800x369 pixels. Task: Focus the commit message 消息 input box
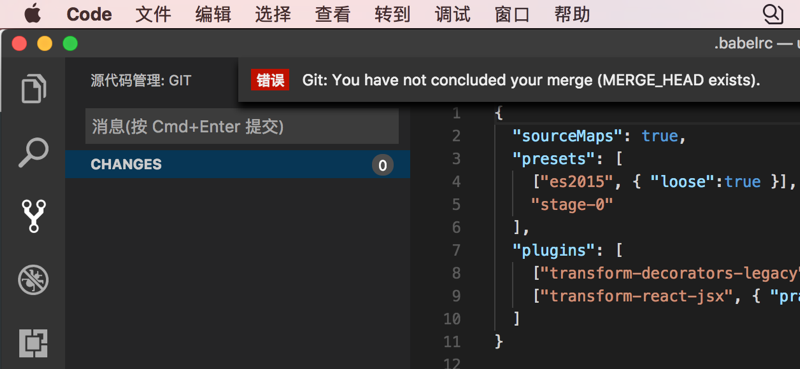(242, 126)
